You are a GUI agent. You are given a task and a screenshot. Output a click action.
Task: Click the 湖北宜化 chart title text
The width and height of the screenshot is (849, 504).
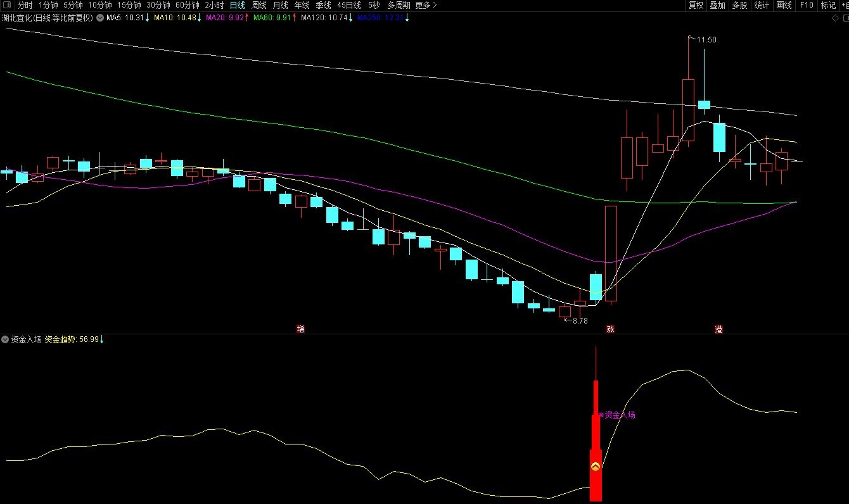pos(48,18)
